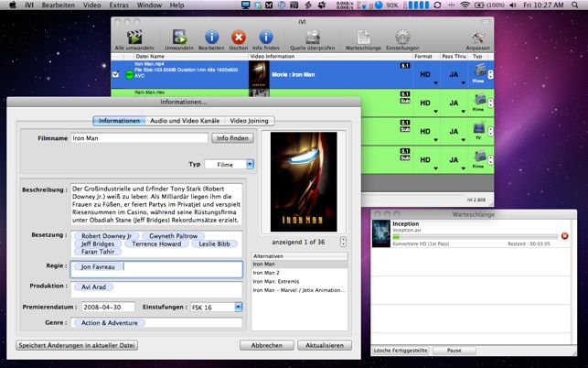
Task: Switch to the Video Joining tab
Action: tap(250, 121)
